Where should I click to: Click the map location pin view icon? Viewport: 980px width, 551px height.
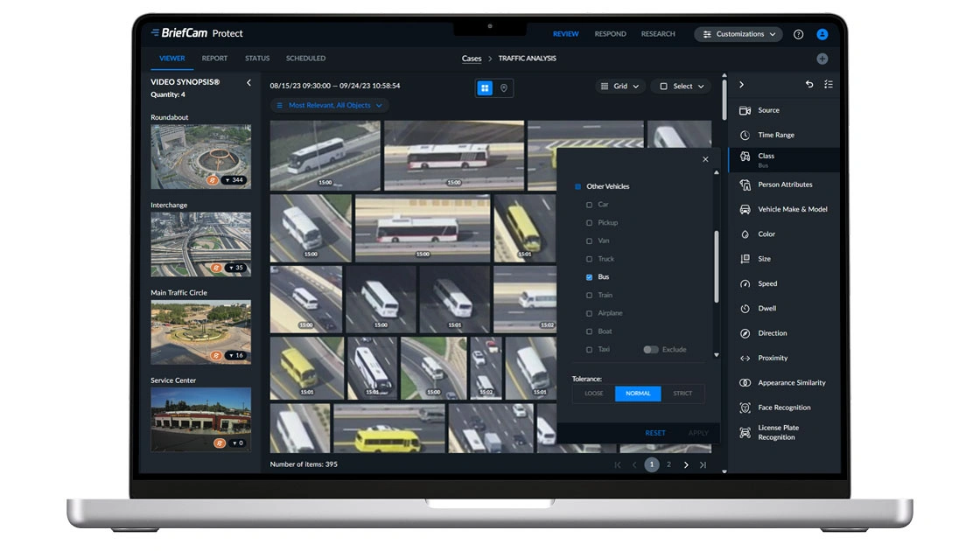[504, 87]
